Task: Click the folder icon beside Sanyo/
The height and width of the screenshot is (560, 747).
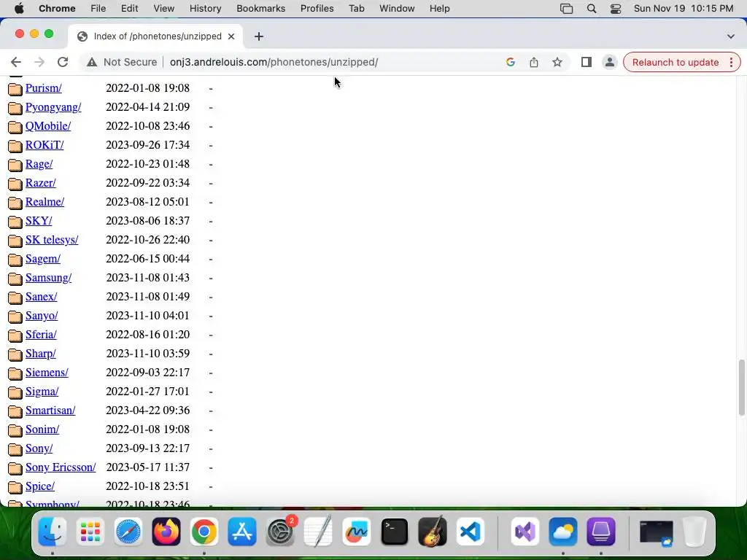Action: coord(15,316)
